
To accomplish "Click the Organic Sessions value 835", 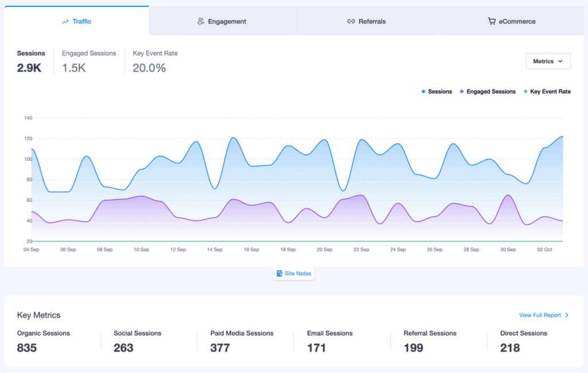I will click(x=26, y=348).
